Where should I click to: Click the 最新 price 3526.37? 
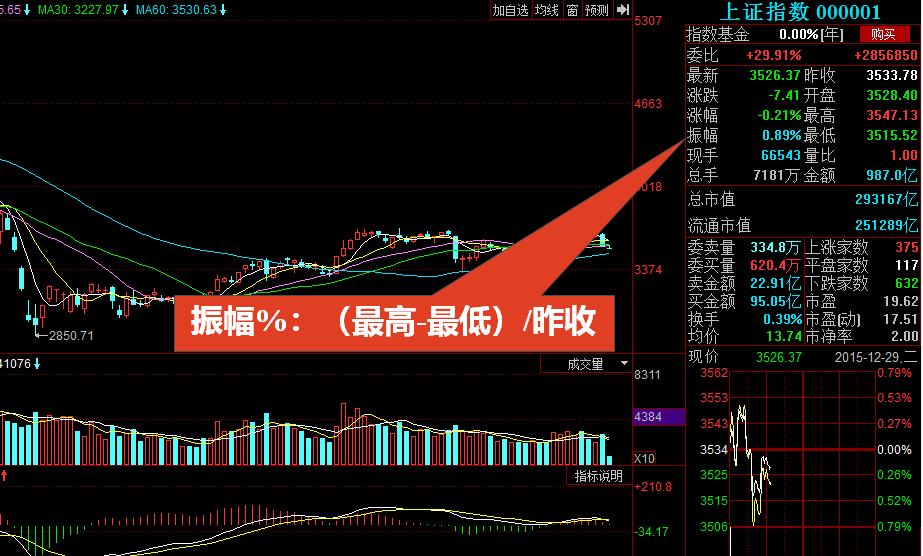(775, 75)
